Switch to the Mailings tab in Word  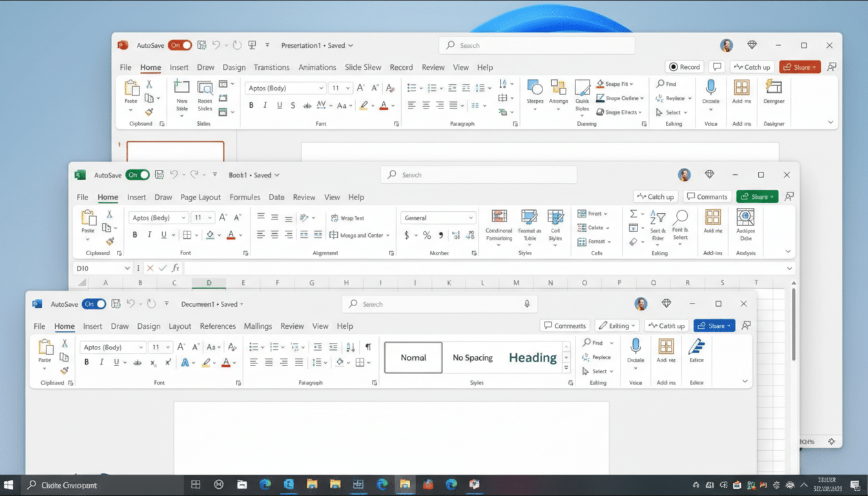click(258, 326)
